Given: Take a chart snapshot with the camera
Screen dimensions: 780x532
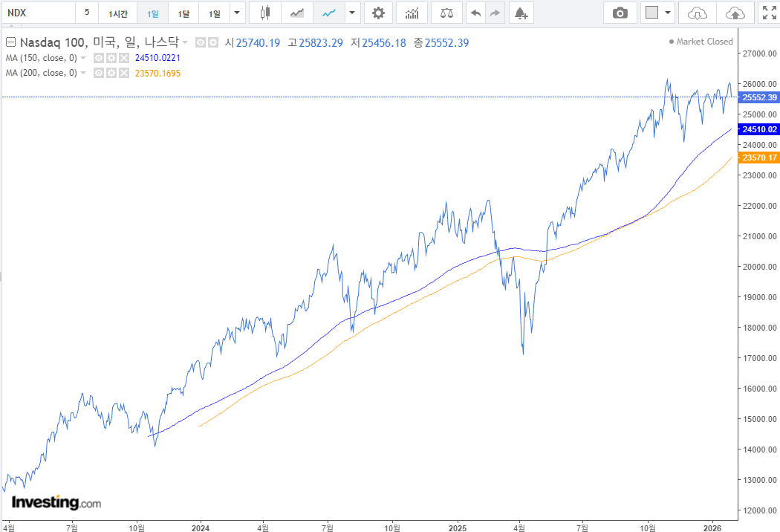Looking at the screenshot, I should (x=620, y=13).
